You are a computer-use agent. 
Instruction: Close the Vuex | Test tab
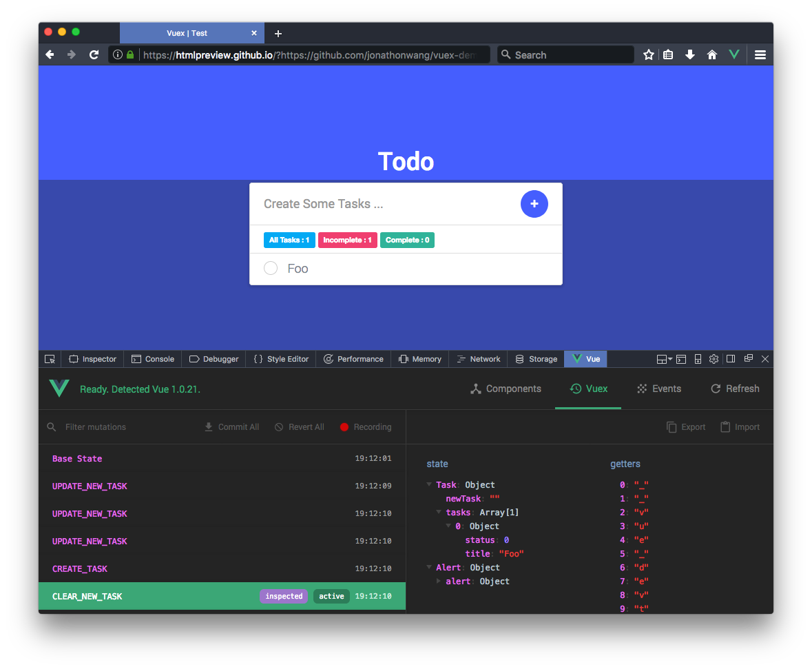pyautogui.click(x=253, y=33)
